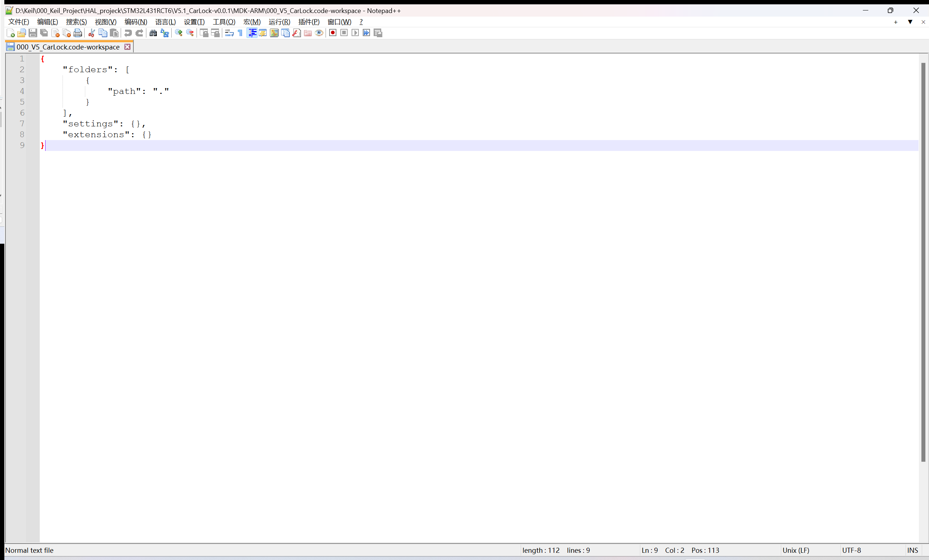Open the 编码(N) menu
This screenshot has width=929, height=560.
click(136, 22)
